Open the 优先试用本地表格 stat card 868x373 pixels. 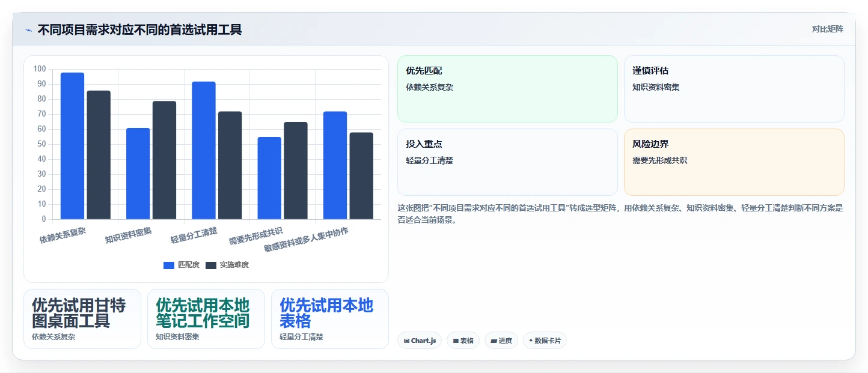point(330,319)
